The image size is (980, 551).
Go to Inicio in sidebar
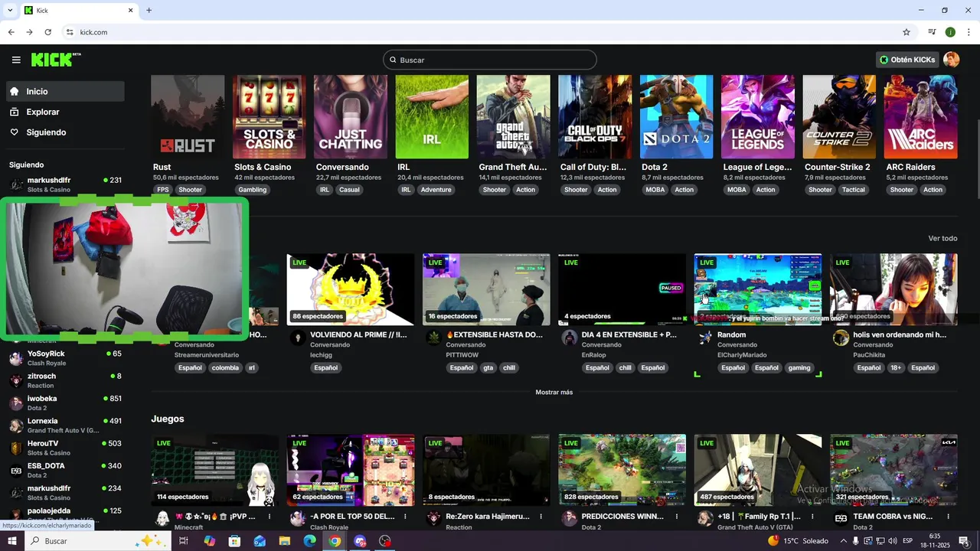[65, 91]
